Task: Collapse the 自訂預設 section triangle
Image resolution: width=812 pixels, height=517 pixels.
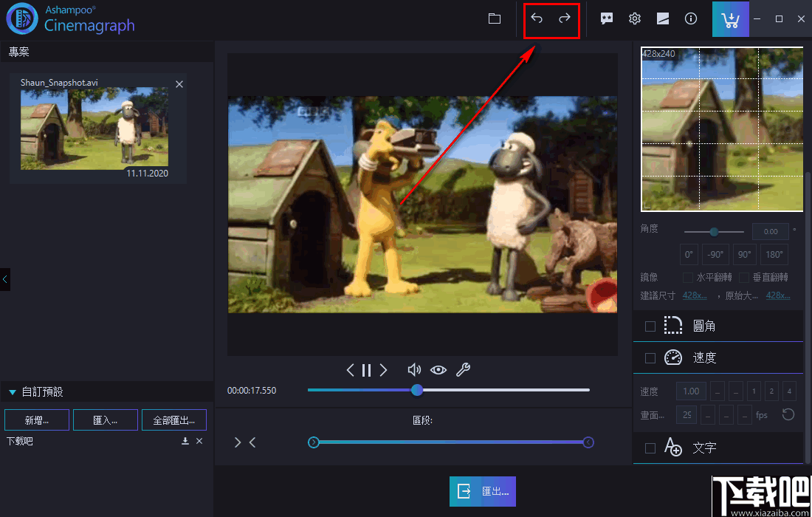Action: (13, 392)
